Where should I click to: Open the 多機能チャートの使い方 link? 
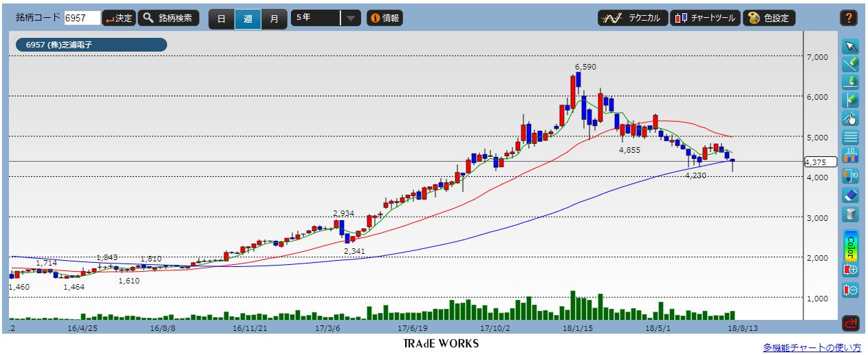pos(812,347)
